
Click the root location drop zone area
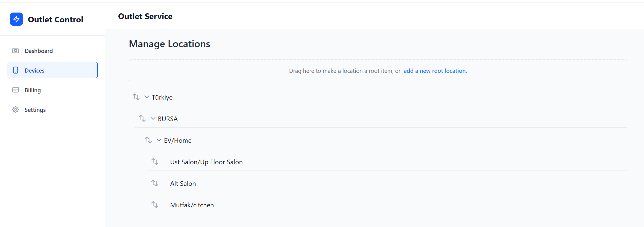[378, 71]
